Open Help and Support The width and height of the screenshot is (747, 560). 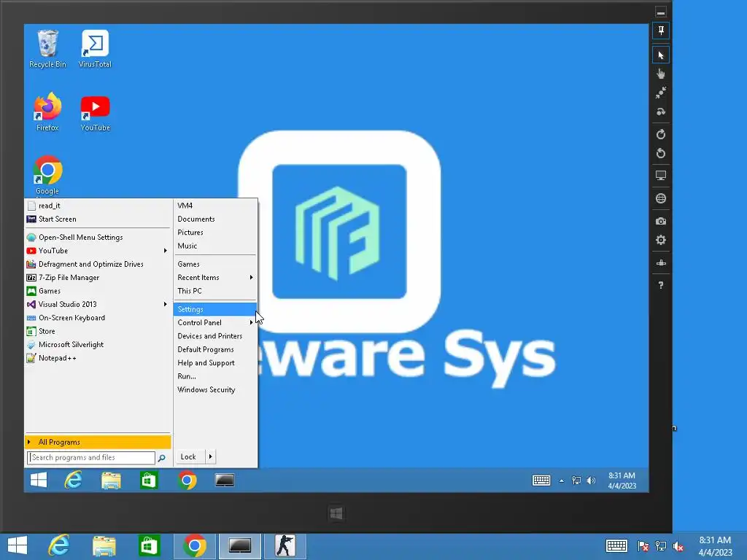[x=215, y=362]
